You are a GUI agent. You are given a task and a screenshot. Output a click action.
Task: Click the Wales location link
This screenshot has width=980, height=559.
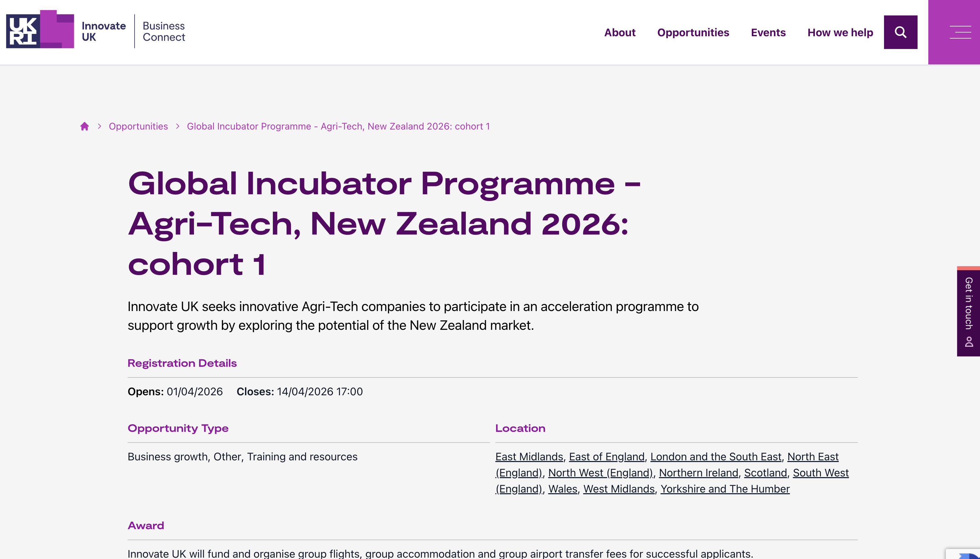coord(562,489)
